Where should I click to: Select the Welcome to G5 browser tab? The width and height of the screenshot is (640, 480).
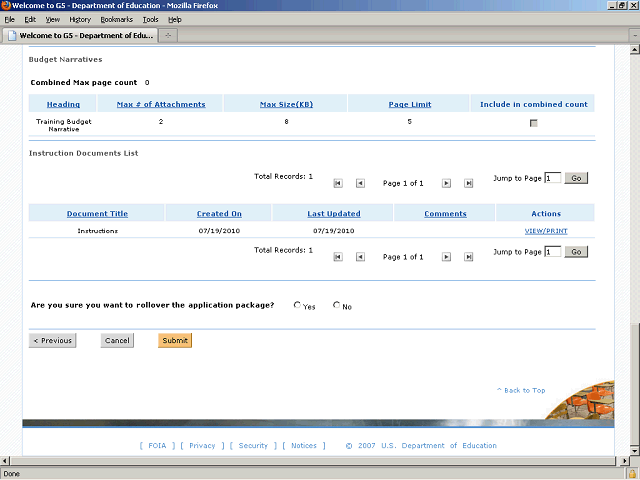pos(80,36)
